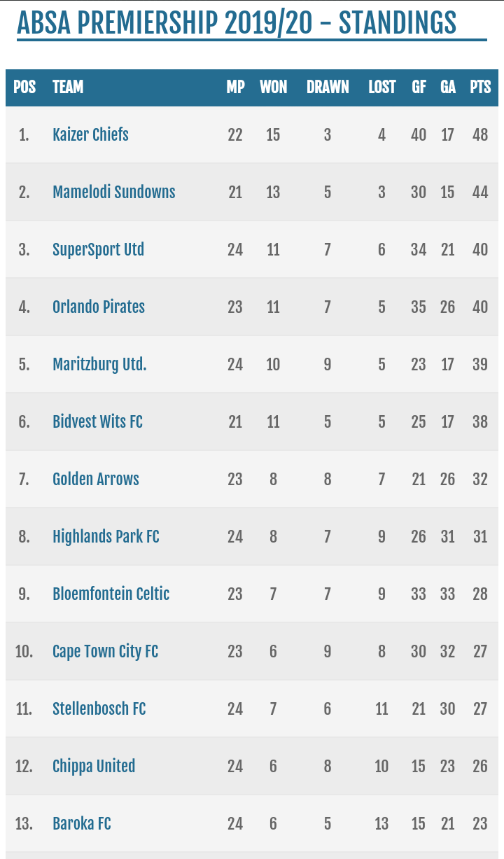The image size is (504, 859).
Task: Click the ABSA Premiership 2019/20 Standings heading
Action: [x=237, y=23]
